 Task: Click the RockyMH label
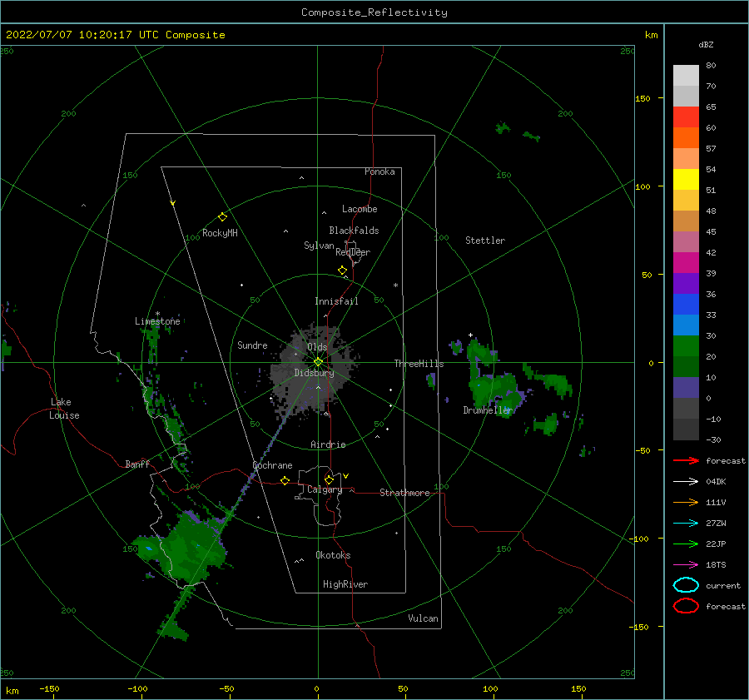click(x=220, y=233)
